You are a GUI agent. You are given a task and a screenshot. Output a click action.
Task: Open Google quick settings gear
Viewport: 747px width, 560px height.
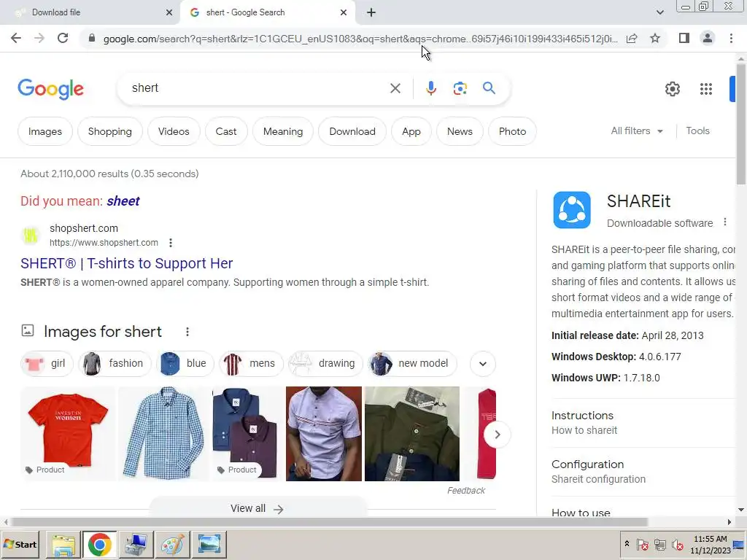pyautogui.click(x=672, y=88)
